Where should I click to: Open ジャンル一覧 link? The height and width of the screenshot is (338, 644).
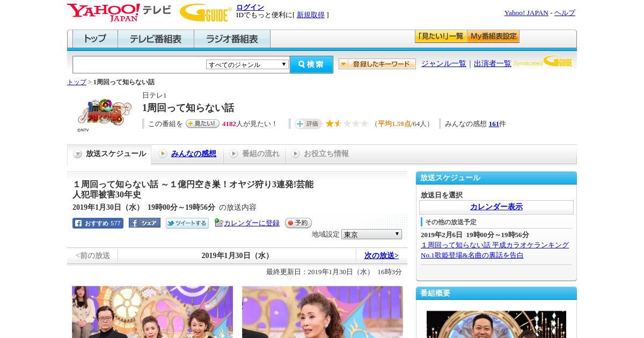444,64
